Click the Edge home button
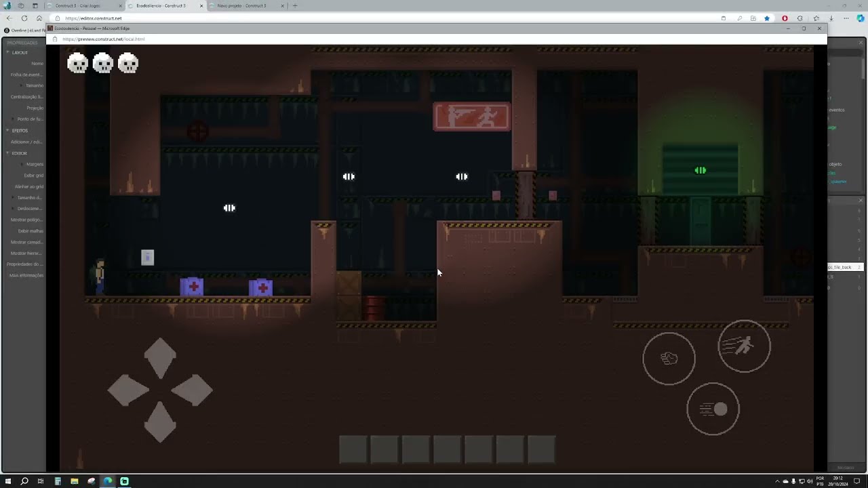The width and height of the screenshot is (868, 488). [x=39, y=18]
